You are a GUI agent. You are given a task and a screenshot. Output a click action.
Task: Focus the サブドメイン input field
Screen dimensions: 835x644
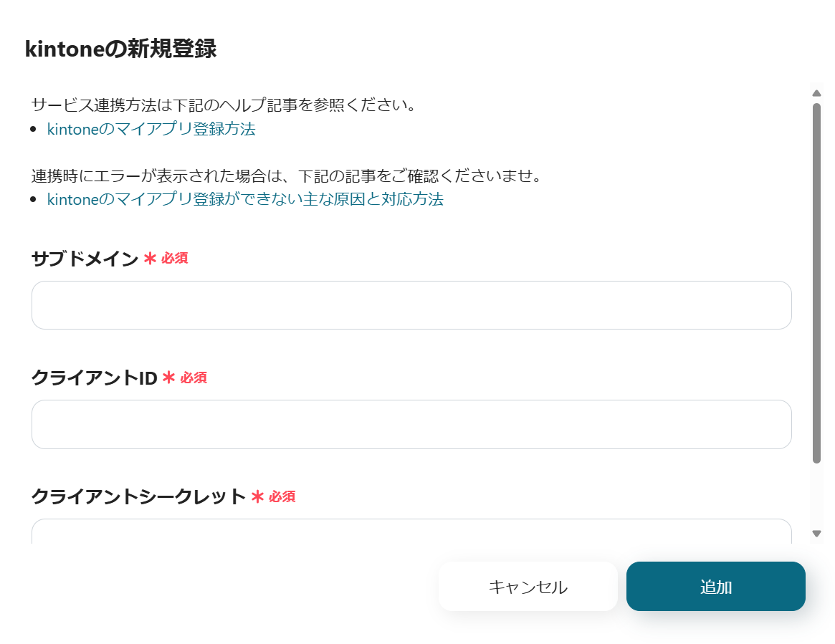[411, 305]
